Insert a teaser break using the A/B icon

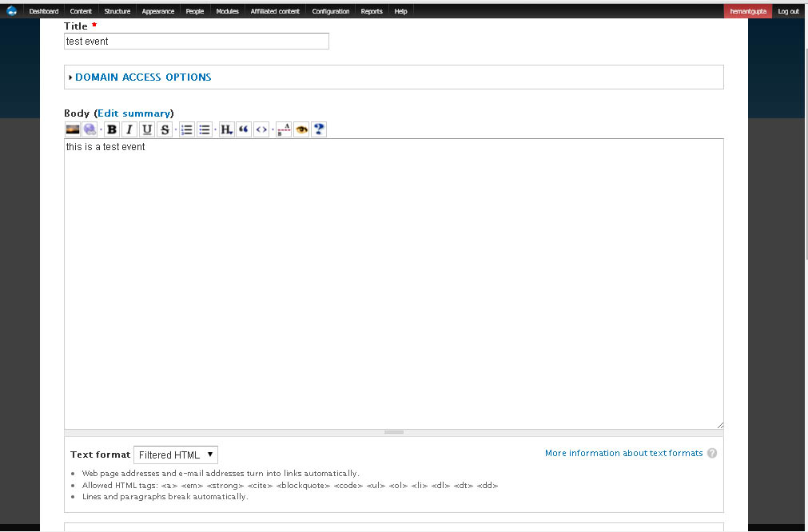[284, 129]
